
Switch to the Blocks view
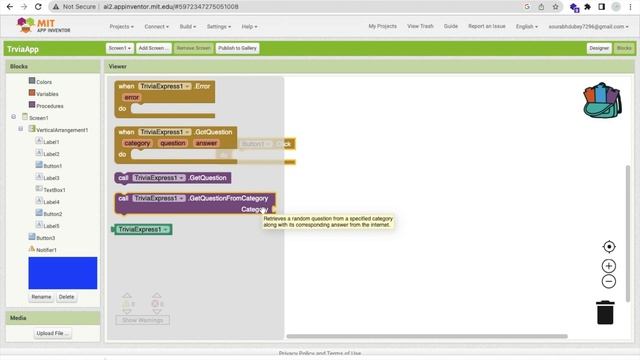[624, 48]
